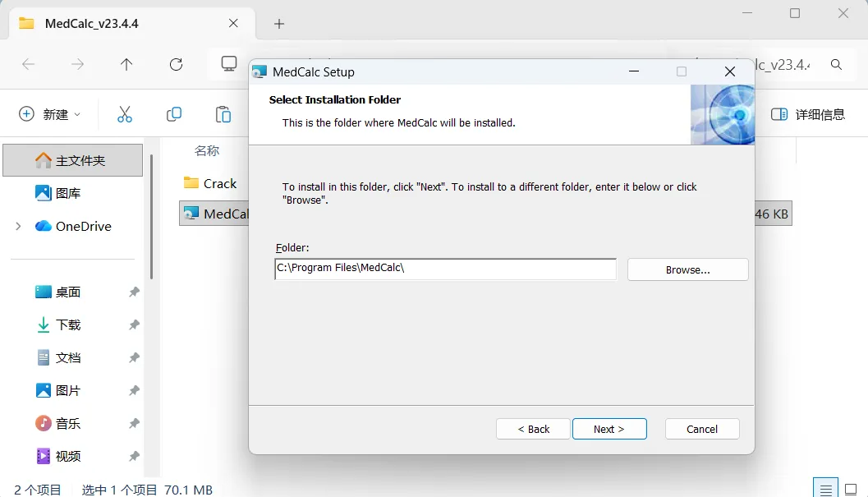Switch to large thumbnails view icon
868x497 pixels.
(851, 490)
